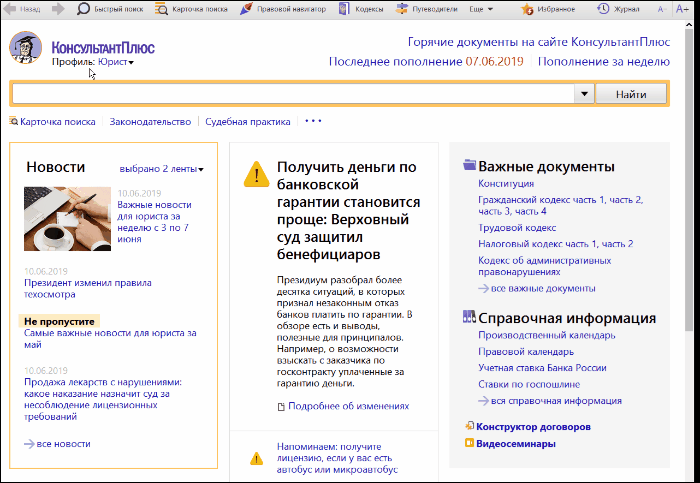Go forward with the right arrow
The width and height of the screenshot is (700, 483).
point(58,9)
